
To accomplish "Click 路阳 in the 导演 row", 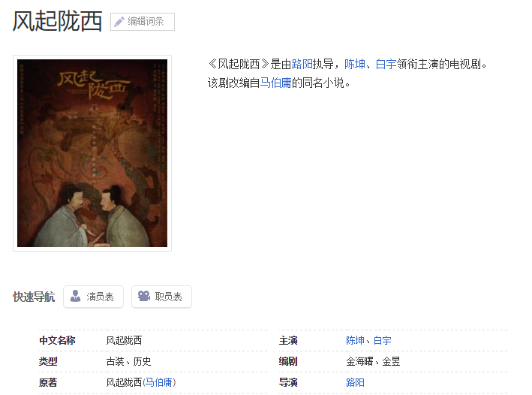I will 355,382.
